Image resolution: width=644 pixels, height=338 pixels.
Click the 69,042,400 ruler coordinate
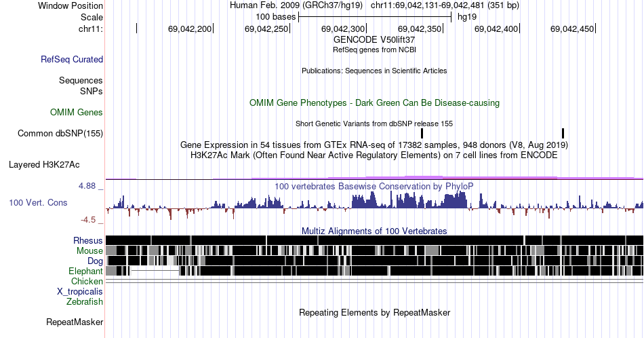(496, 29)
